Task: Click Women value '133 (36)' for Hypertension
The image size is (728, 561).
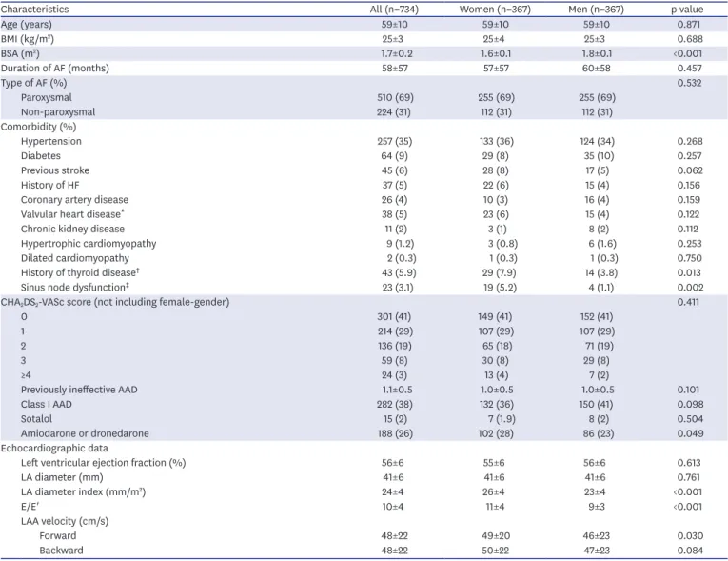Action: [497, 141]
